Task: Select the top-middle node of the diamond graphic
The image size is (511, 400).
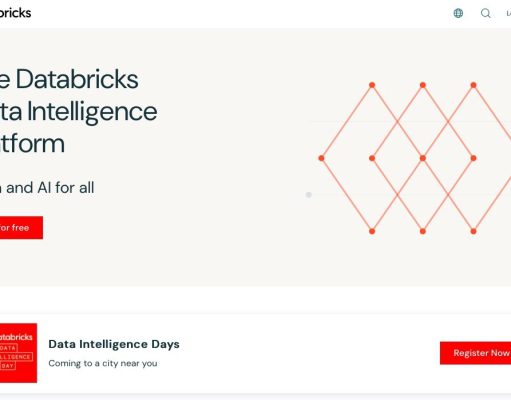Action: pyautogui.click(x=423, y=85)
